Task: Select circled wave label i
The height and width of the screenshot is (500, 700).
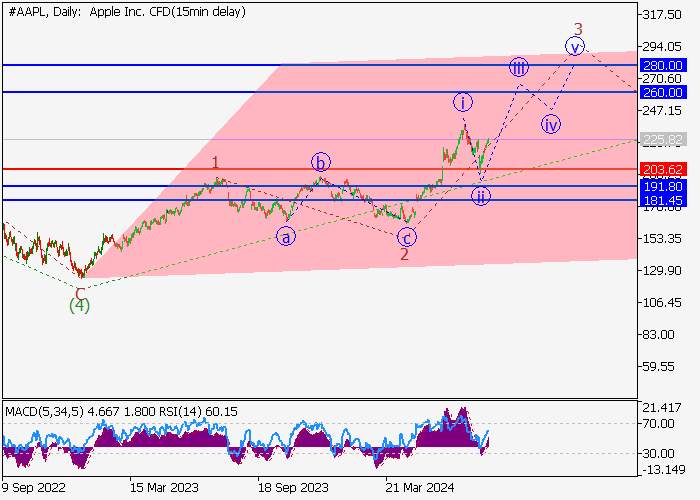Action: pyautogui.click(x=463, y=102)
